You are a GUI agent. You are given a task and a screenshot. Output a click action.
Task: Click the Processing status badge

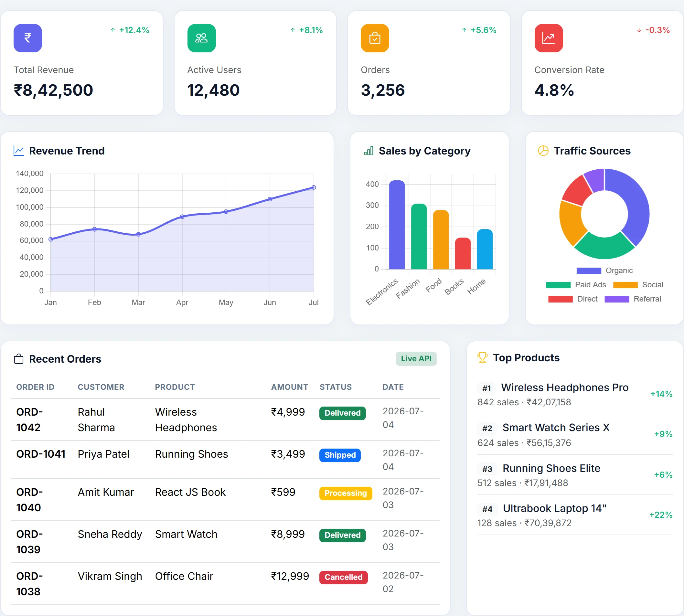click(346, 493)
